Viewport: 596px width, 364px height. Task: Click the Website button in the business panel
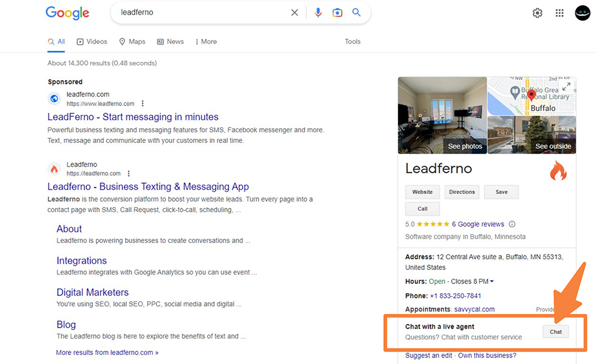(x=423, y=192)
